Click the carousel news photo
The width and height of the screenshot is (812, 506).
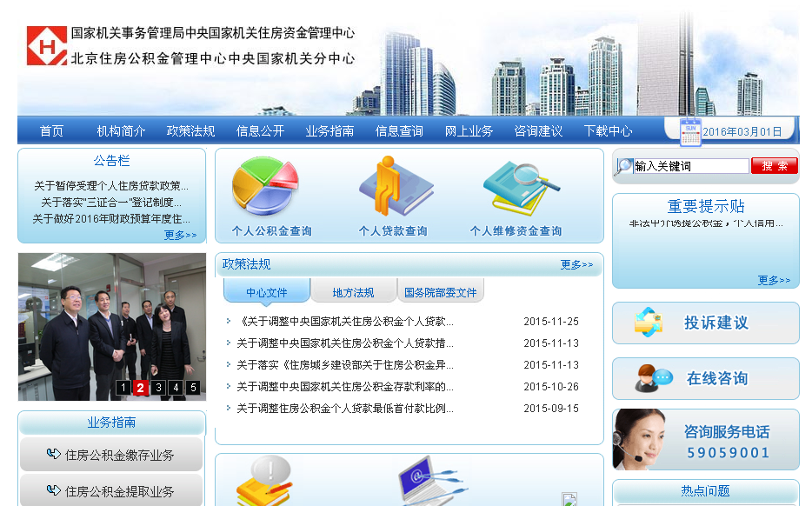tap(112, 326)
